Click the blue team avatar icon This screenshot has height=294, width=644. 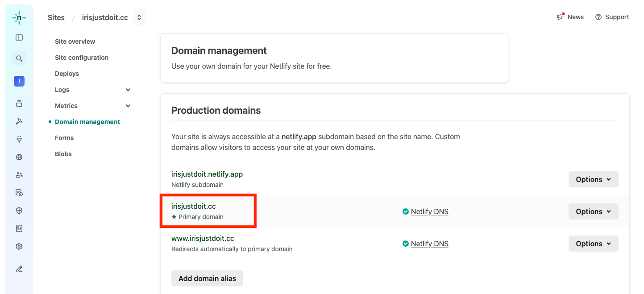click(x=19, y=81)
